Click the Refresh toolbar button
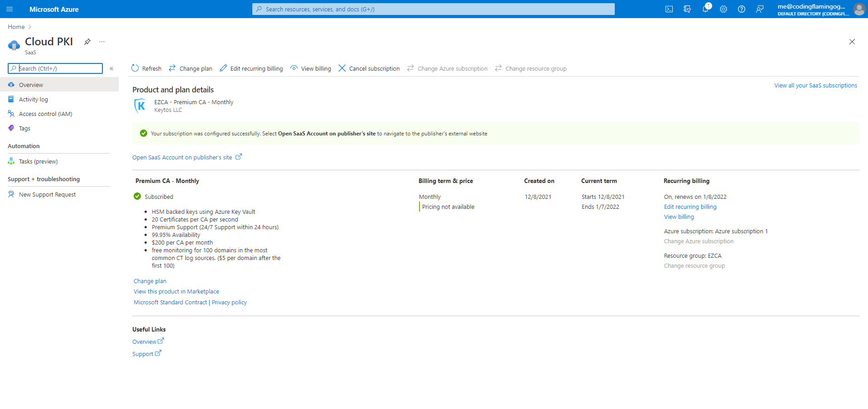The width and height of the screenshot is (868, 409). click(146, 68)
